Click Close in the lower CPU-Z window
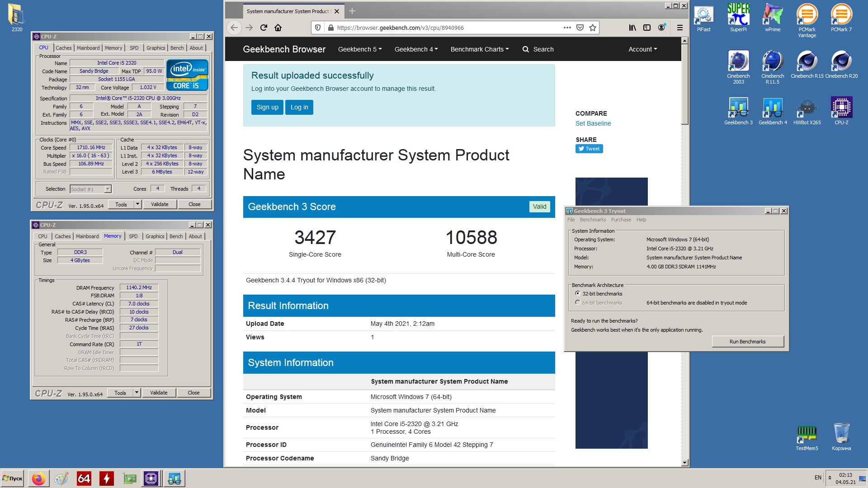The width and height of the screenshot is (868, 488). [x=193, y=393]
